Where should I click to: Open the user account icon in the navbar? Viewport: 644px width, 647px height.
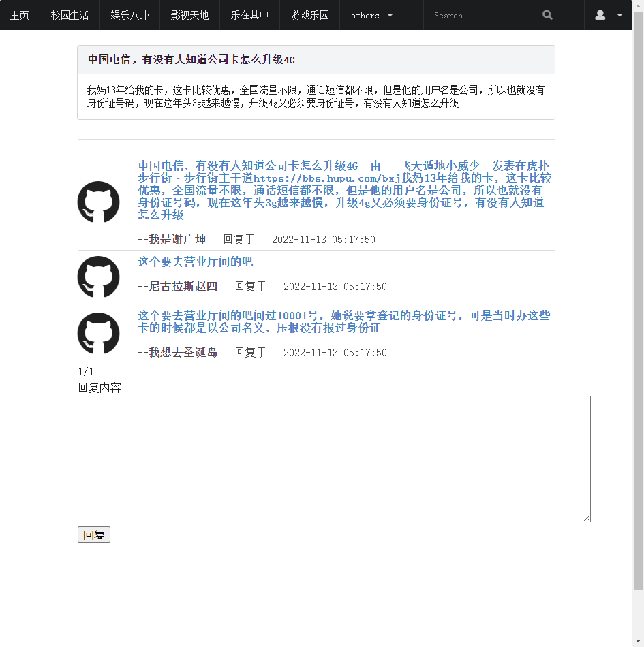pyautogui.click(x=599, y=15)
